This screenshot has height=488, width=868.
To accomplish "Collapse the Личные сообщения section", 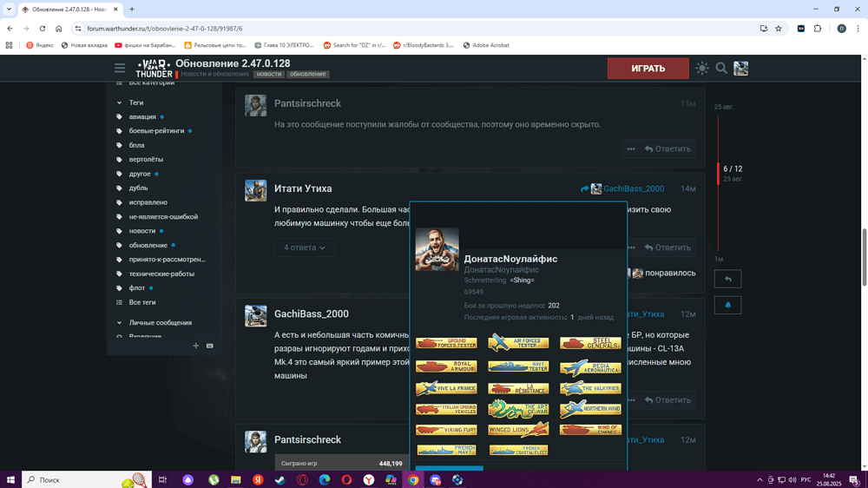I will tap(119, 322).
